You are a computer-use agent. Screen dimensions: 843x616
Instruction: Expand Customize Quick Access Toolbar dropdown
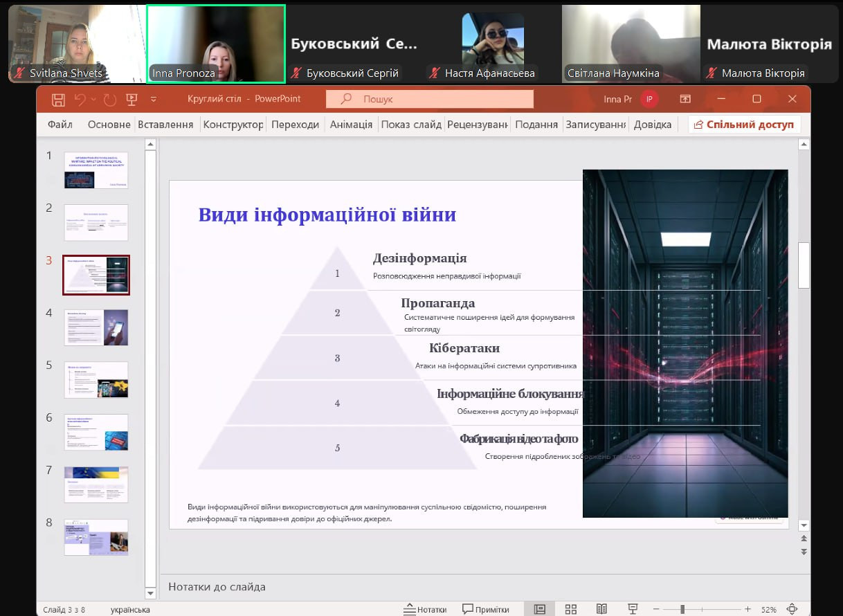(x=154, y=100)
